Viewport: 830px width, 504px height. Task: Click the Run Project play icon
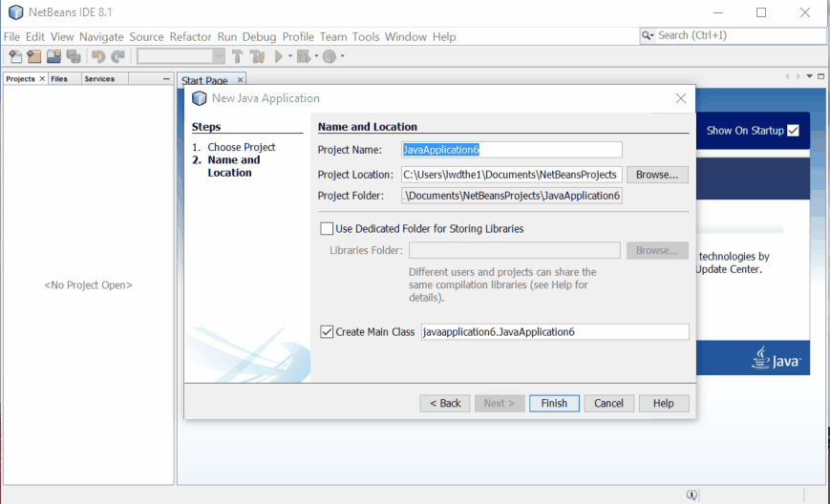pyautogui.click(x=279, y=56)
